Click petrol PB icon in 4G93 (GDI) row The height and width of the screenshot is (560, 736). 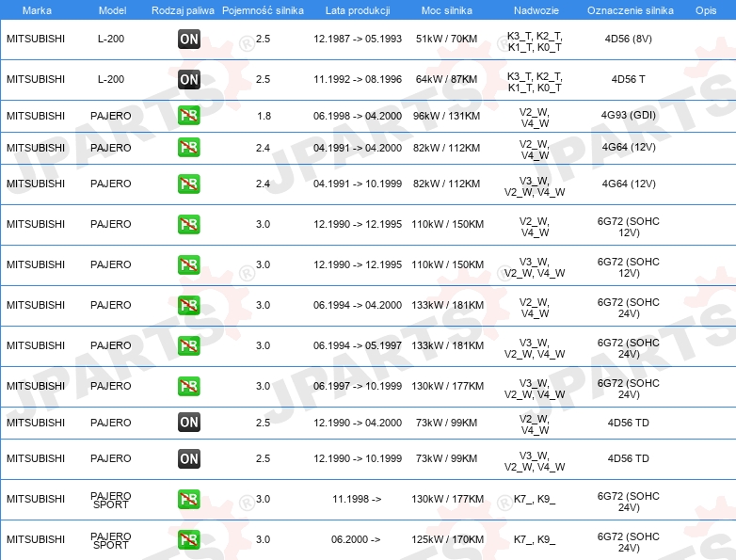tap(189, 116)
